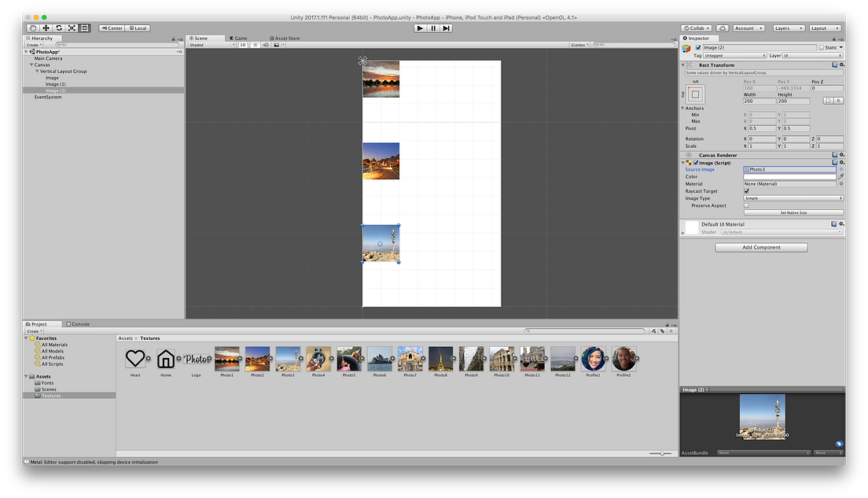Select the Hand (pan) tool

32,28
